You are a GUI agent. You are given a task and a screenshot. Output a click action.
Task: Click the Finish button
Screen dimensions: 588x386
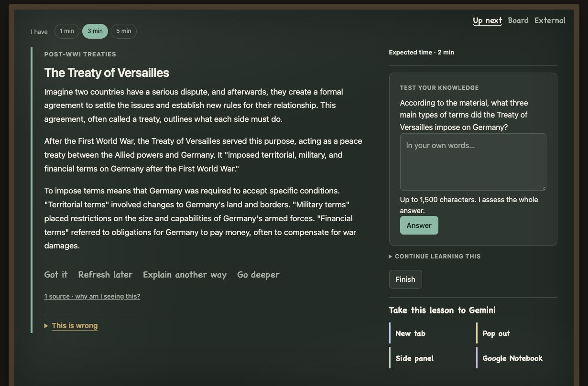[405, 279]
